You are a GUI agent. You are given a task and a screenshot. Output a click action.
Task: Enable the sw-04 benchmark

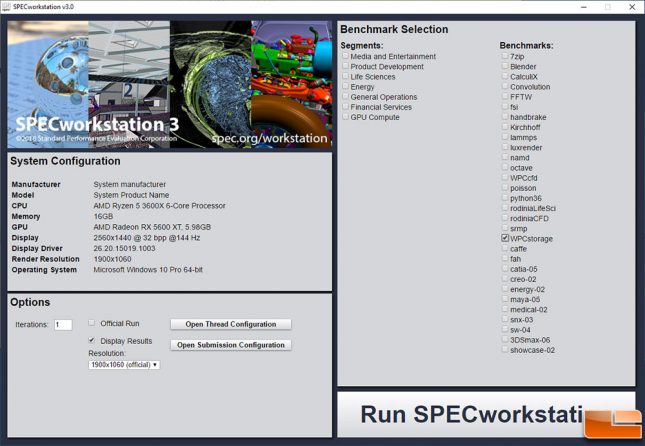click(505, 330)
